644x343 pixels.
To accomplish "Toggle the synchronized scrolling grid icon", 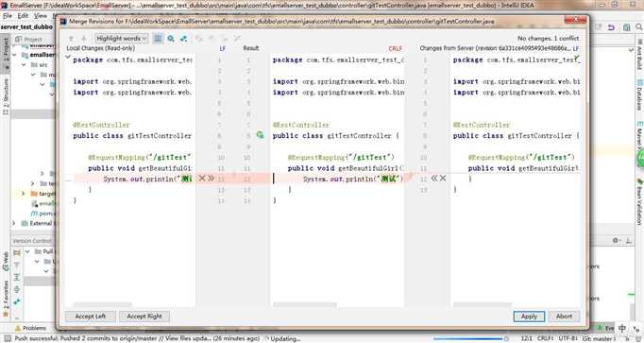I will coord(158,39).
